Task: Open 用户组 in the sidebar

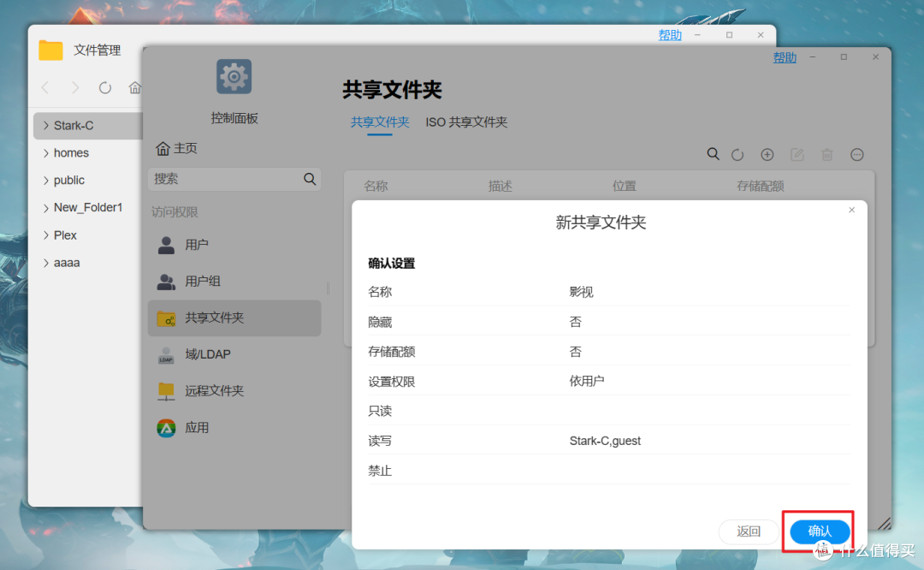Action: click(234, 282)
